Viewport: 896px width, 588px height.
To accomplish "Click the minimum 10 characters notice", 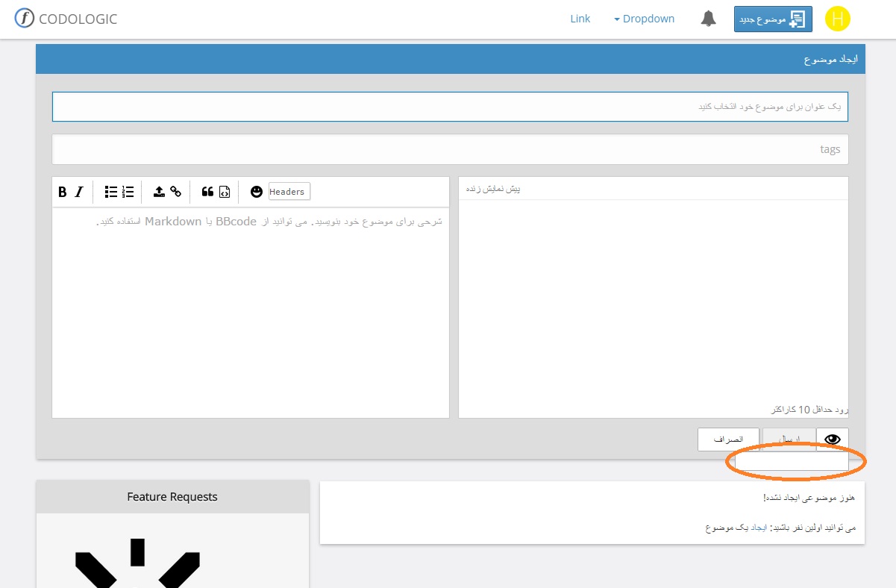I will tap(809, 410).
